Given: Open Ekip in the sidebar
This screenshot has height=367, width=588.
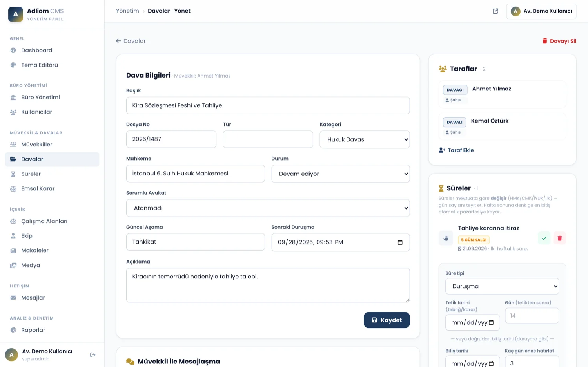Looking at the screenshot, I should click(52, 236).
